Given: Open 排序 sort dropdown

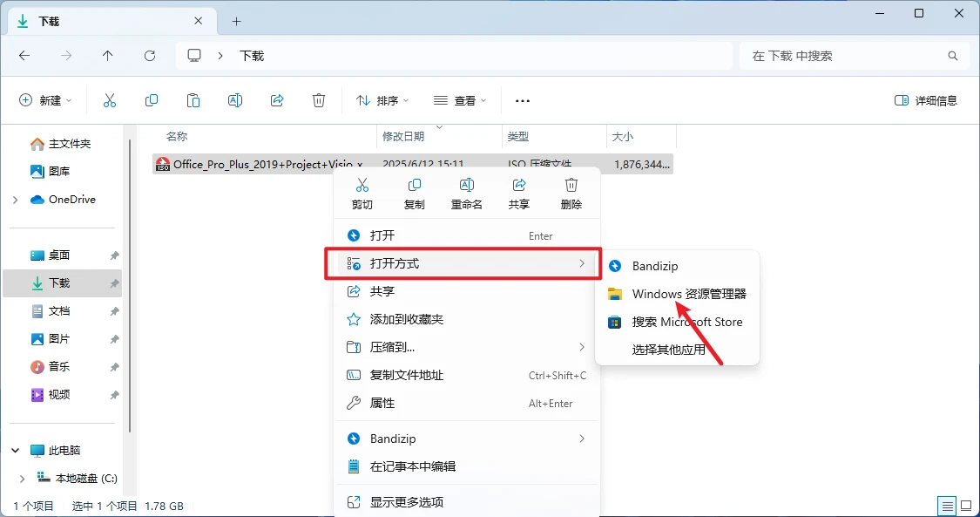Looking at the screenshot, I should (x=382, y=100).
